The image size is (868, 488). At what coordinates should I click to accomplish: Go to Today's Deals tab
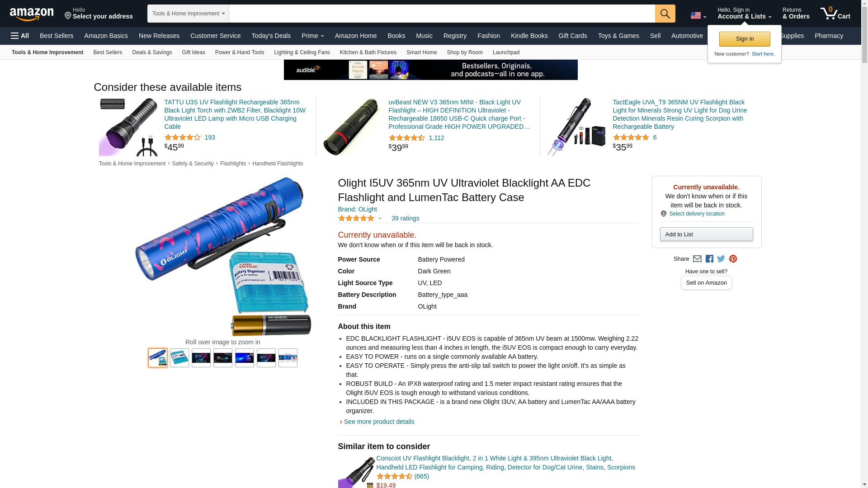(271, 36)
